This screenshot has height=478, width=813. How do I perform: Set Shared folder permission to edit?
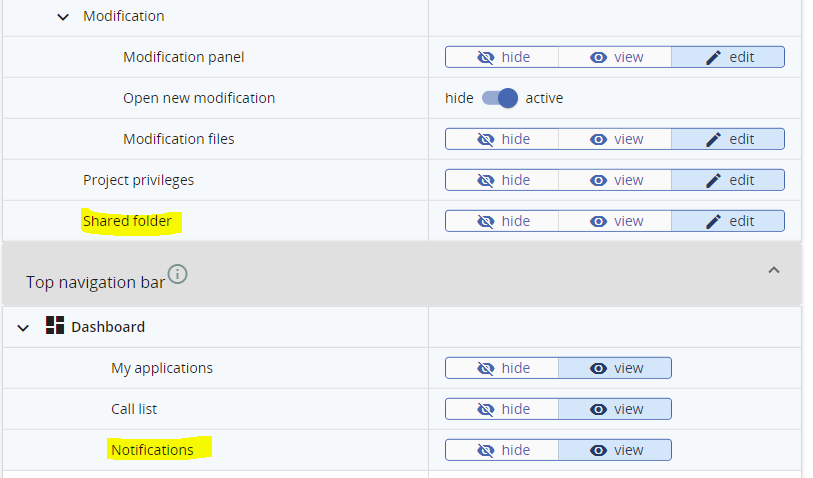coord(728,221)
